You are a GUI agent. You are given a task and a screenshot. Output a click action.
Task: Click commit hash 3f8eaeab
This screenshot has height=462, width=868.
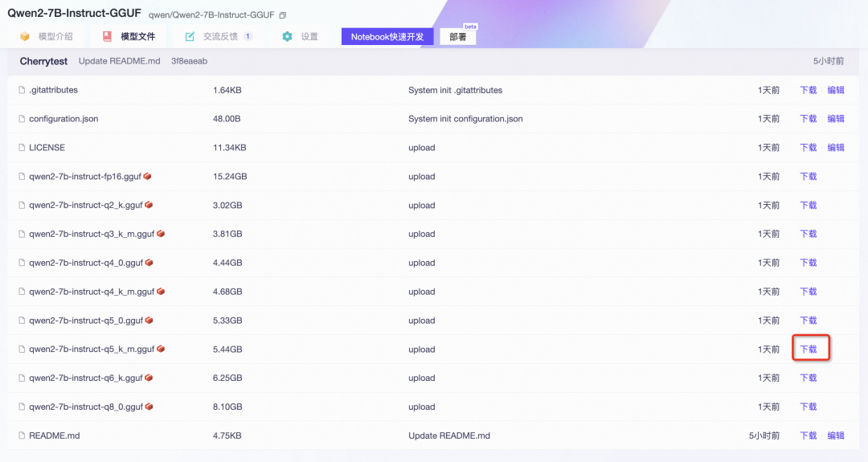click(190, 61)
